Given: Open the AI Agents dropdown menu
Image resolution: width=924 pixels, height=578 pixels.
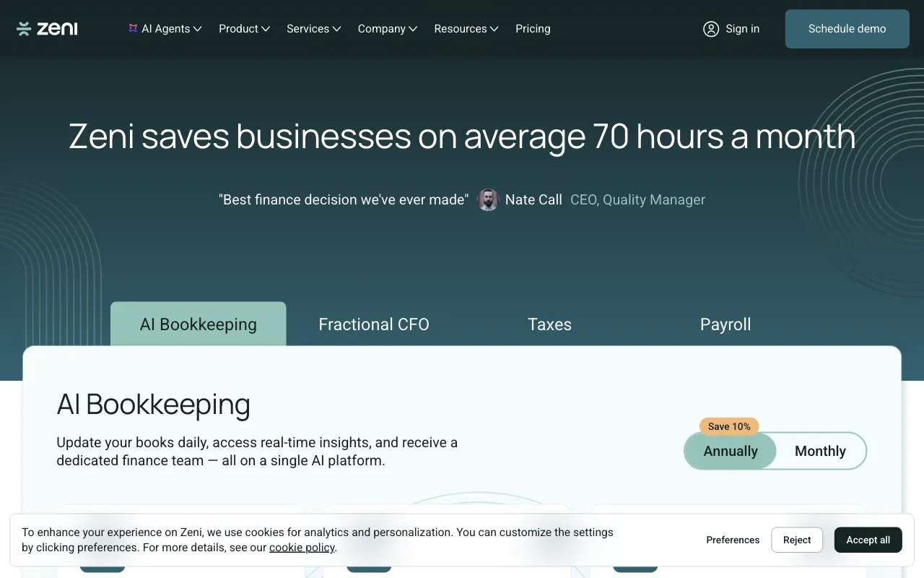Looking at the screenshot, I should (x=165, y=29).
